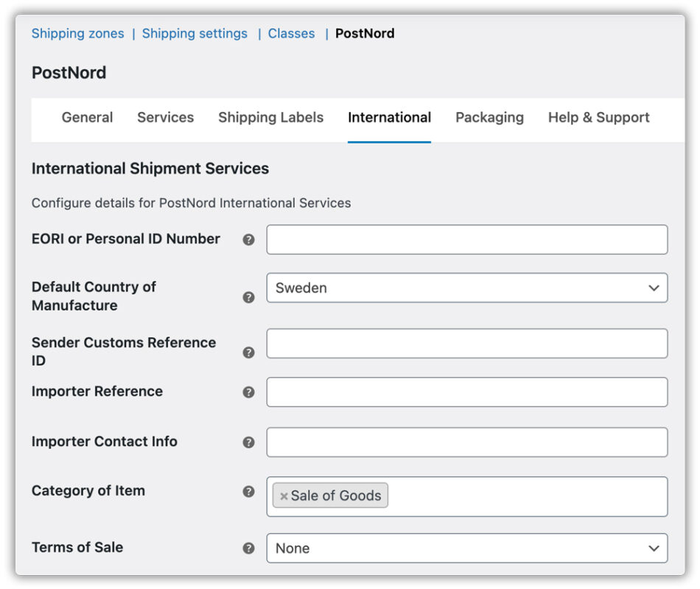Show help for Default Country of Manufacture
Viewport: 700px width, 589px height.
click(248, 297)
